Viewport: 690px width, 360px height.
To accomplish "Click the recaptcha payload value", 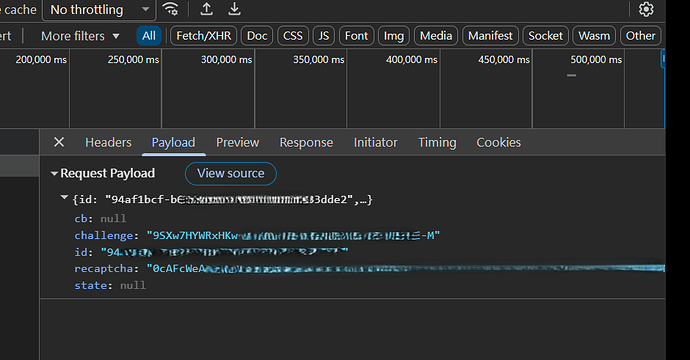I will (406, 268).
